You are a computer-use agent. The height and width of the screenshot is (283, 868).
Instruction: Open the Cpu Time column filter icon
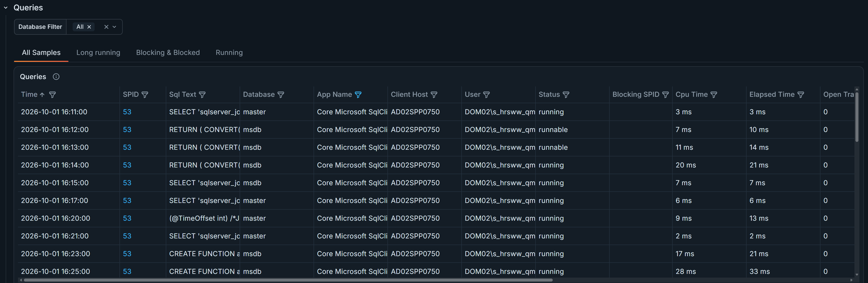714,95
